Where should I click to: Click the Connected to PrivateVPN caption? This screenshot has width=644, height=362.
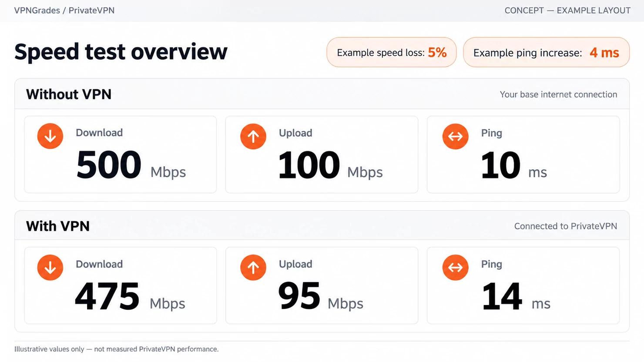(x=566, y=226)
